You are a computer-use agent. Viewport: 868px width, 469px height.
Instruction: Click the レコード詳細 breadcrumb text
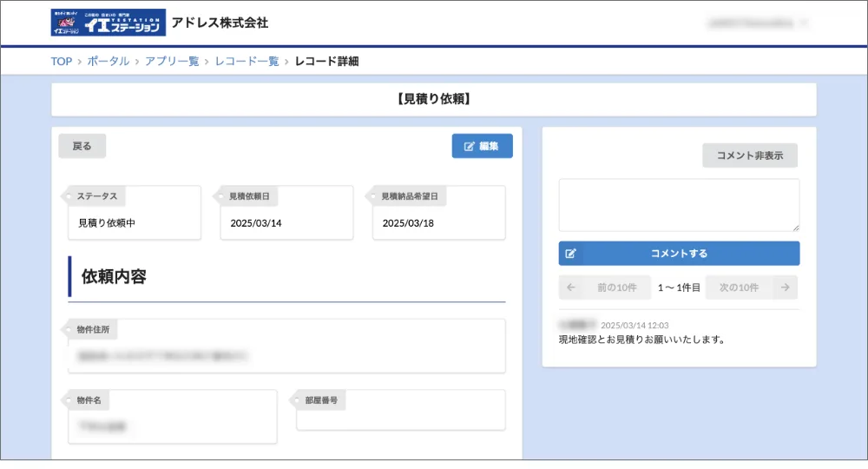point(326,62)
